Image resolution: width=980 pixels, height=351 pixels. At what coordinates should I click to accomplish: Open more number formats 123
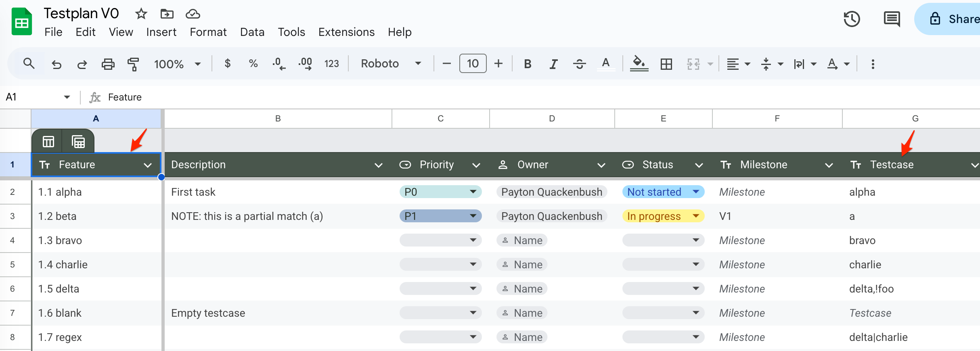pyautogui.click(x=332, y=64)
